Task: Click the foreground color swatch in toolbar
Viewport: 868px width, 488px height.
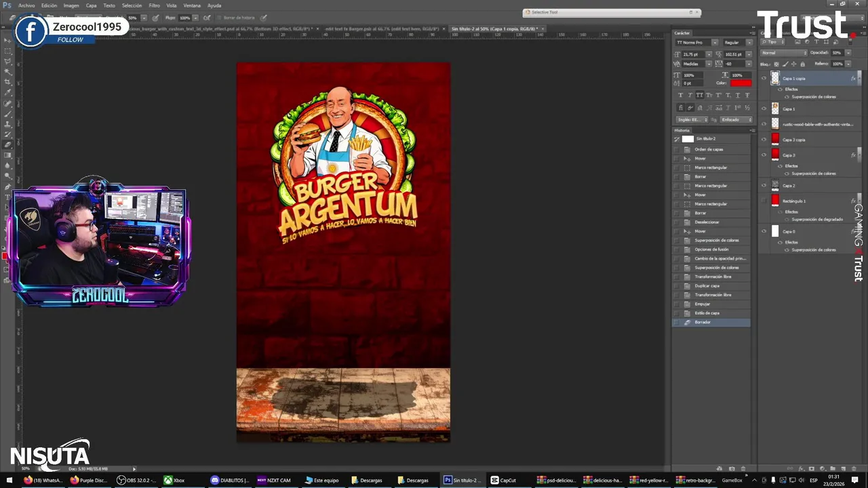Action: point(5,256)
